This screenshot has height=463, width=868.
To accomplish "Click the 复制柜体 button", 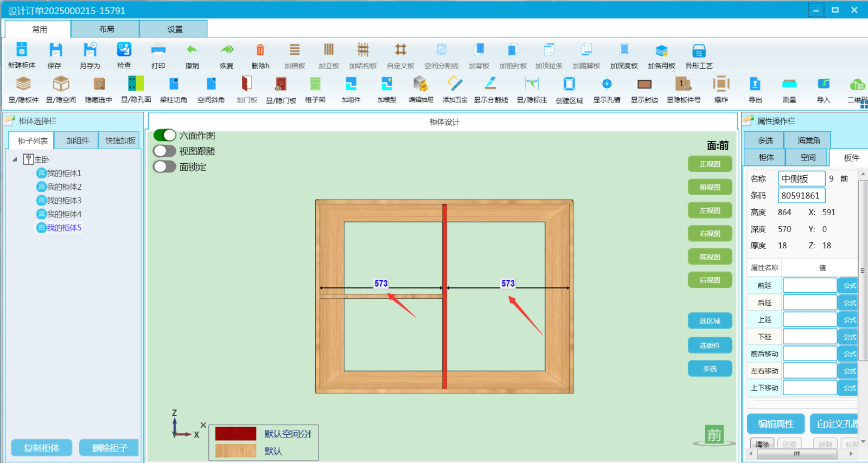I will click(x=42, y=448).
